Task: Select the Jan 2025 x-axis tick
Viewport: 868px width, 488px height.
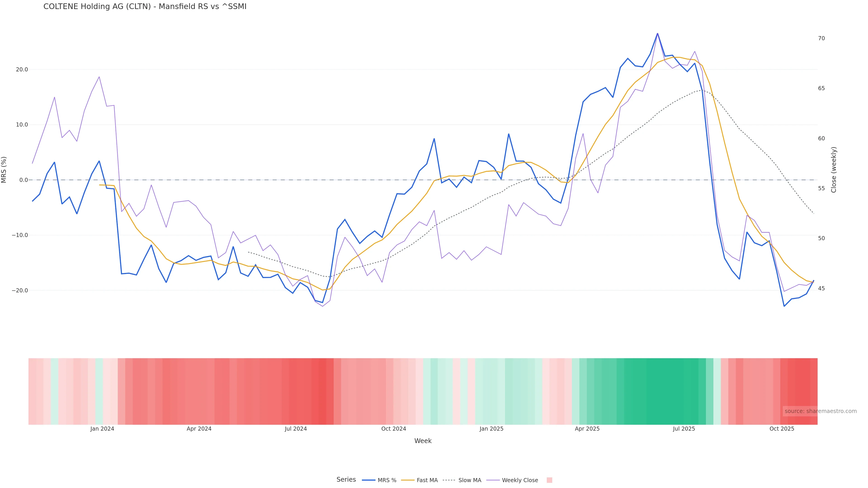Action: 491,429
